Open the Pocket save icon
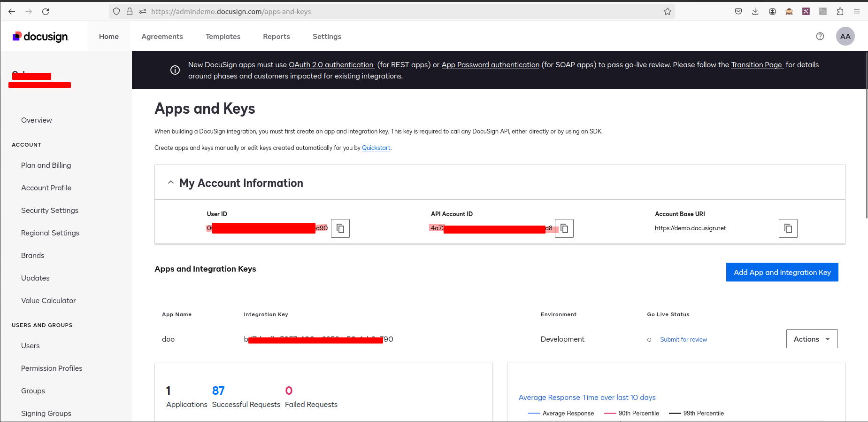 coord(738,11)
